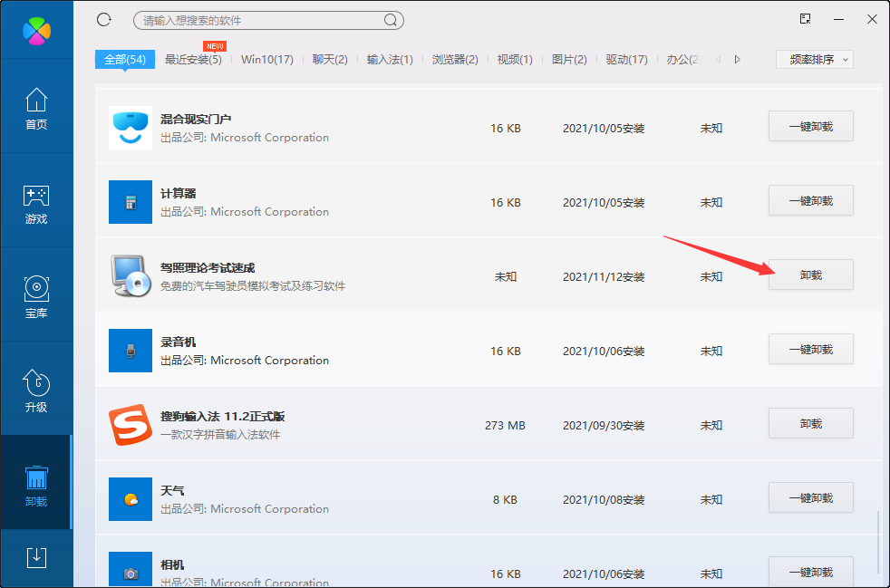The width and height of the screenshot is (890, 588).
Task: Click the 8 KB size value
Action: pos(505,499)
